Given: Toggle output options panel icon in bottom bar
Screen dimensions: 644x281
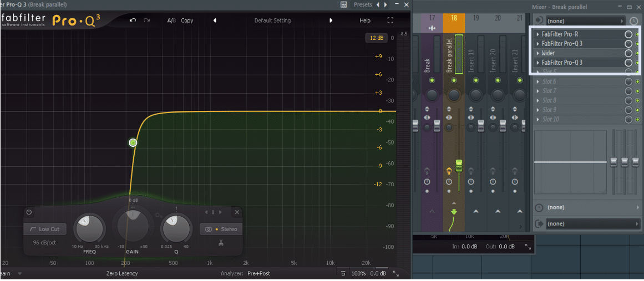Looking at the screenshot, I should point(343,274).
